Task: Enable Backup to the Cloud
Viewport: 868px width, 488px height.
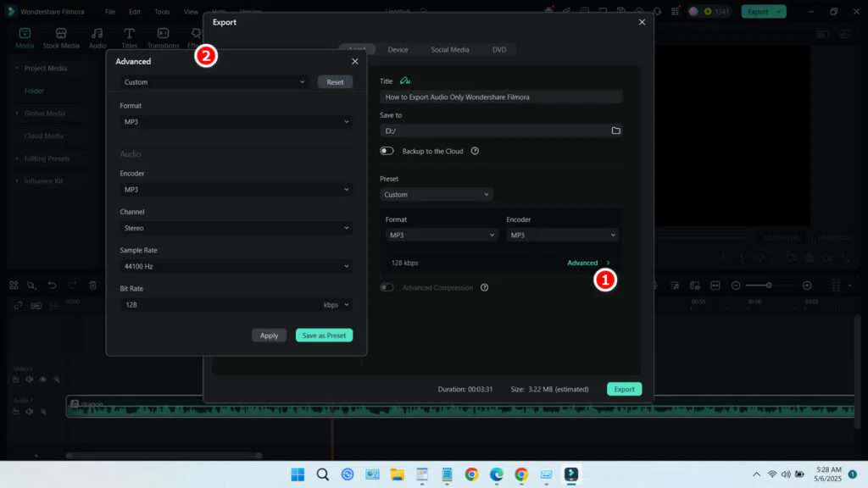Action: pos(387,150)
